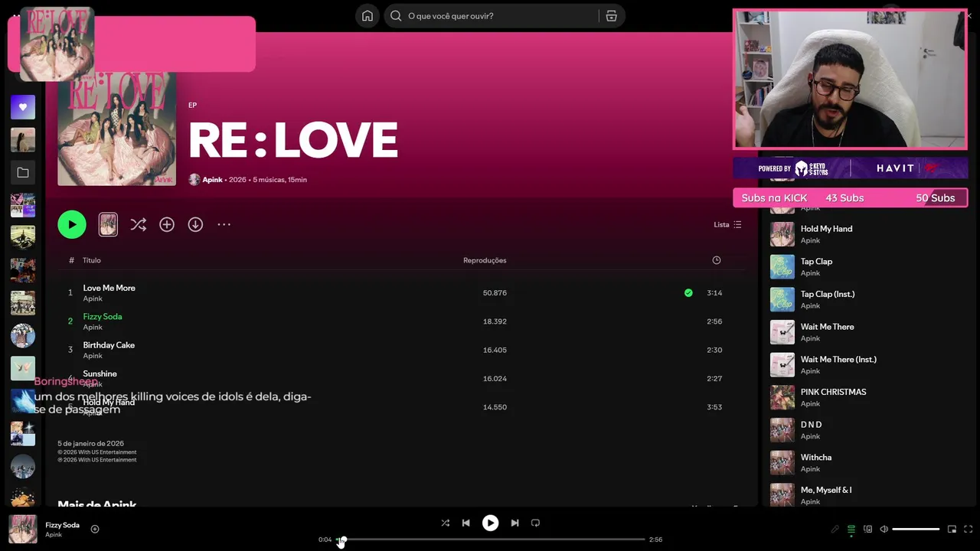Mute the volume speaker icon
The height and width of the screenshot is (551, 980).
[884, 529]
